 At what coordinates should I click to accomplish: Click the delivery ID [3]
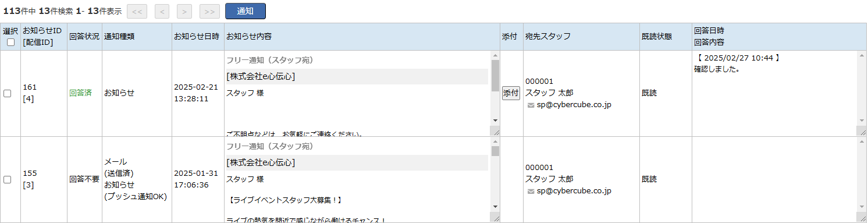pyautogui.click(x=28, y=185)
